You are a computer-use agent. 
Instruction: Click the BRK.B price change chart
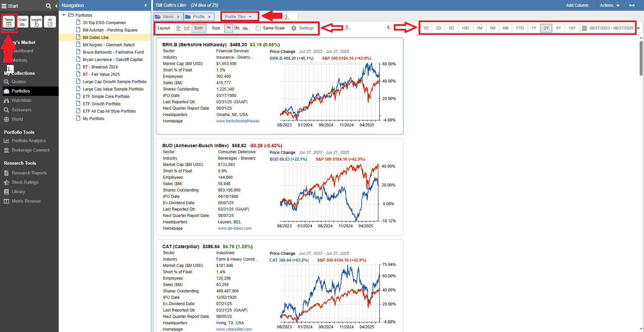pos(330,92)
